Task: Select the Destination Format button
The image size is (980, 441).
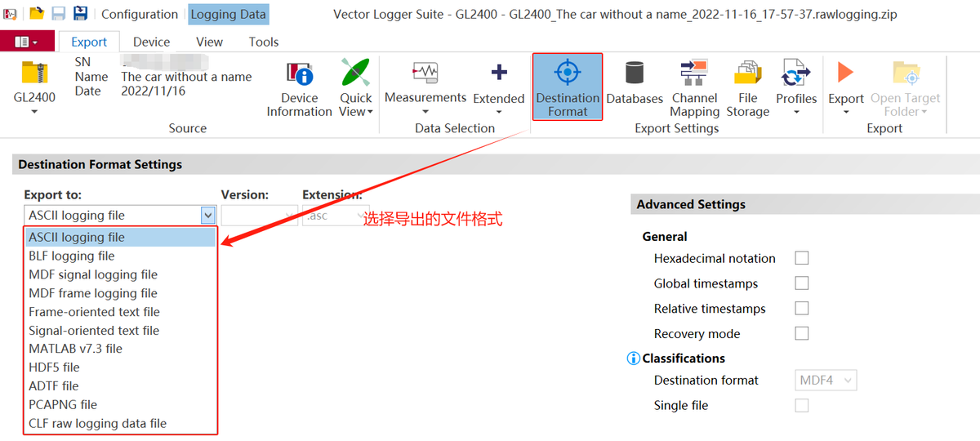Action: (568, 87)
